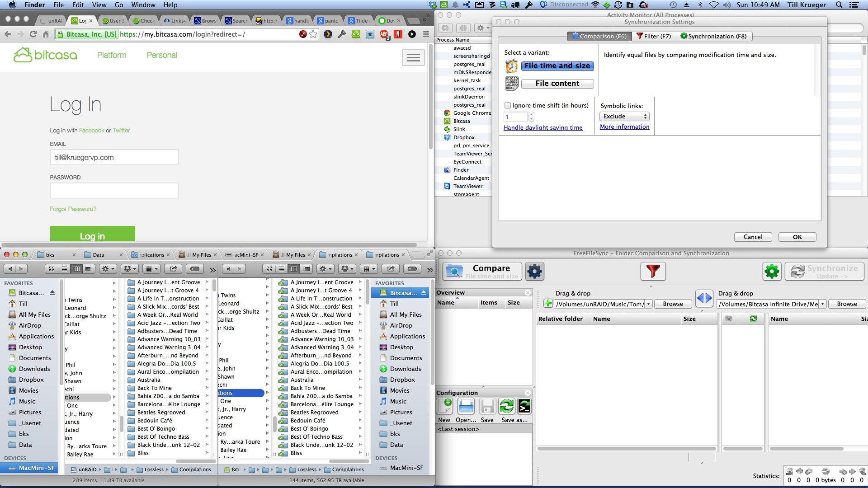Select File time and size variant
Image resolution: width=868 pixels, height=488 pixels.
pos(557,66)
